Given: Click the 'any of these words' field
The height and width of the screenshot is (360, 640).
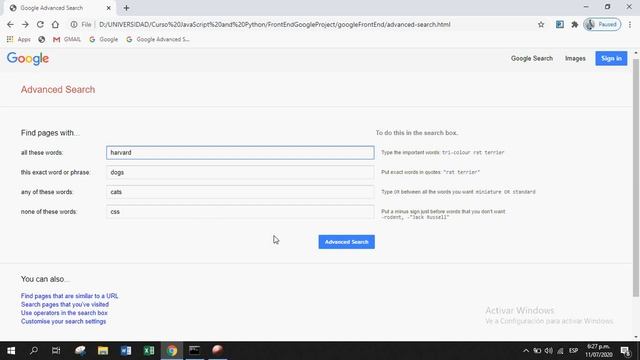Looking at the screenshot, I should 240,192.
